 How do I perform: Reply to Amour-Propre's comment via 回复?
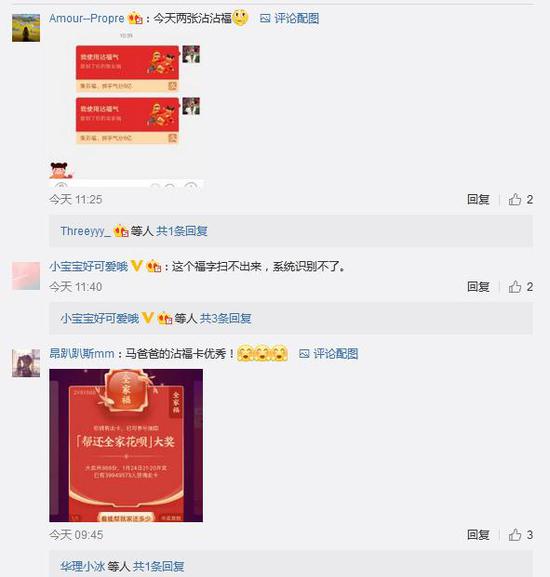(x=478, y=199)
